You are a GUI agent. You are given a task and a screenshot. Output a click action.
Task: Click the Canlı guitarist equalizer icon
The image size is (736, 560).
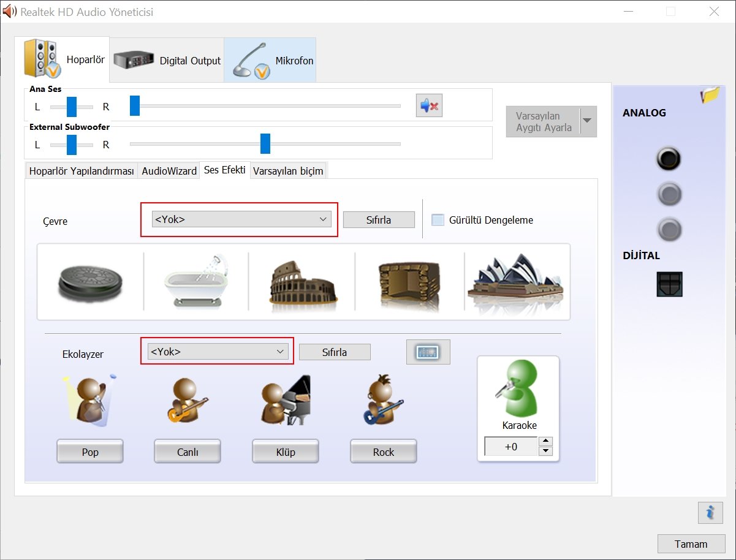point(187,399)
